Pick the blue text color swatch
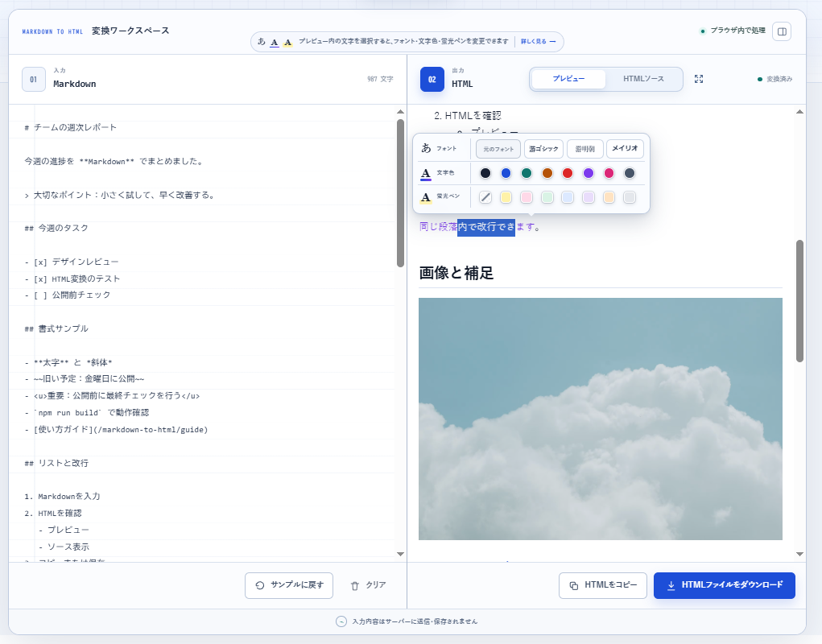Screen dimensions: 822x644 click(x=506, y=173)
